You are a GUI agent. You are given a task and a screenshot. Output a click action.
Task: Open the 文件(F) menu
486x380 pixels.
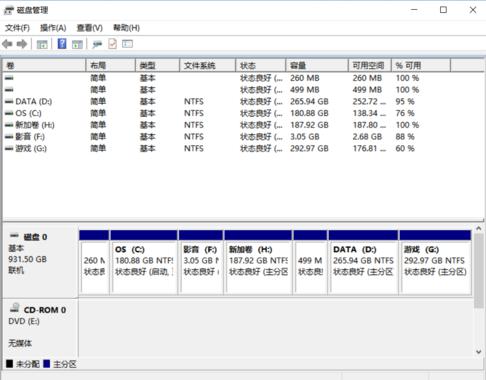pos(17,28)
